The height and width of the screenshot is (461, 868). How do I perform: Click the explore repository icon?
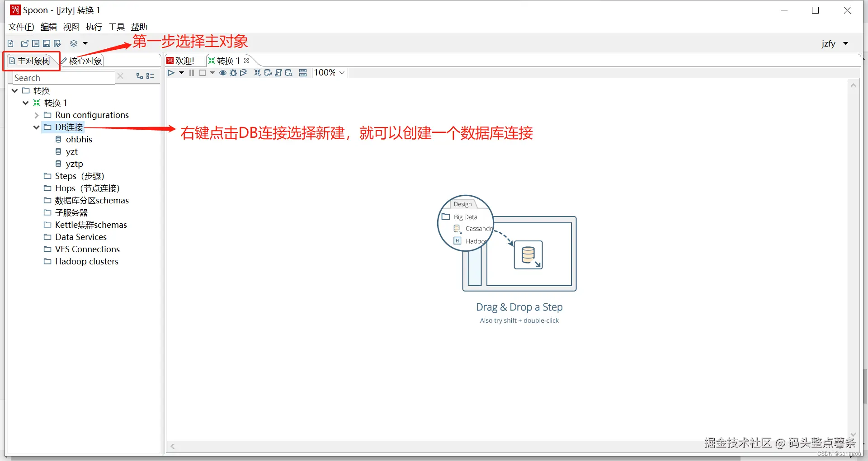tap(36, 43)
